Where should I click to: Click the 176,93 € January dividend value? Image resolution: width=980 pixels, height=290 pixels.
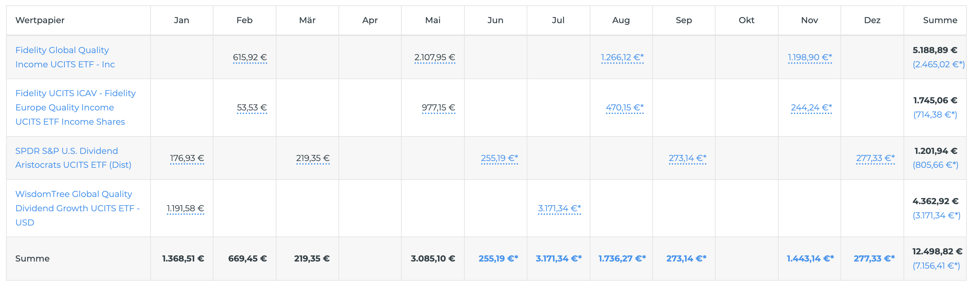187,158
